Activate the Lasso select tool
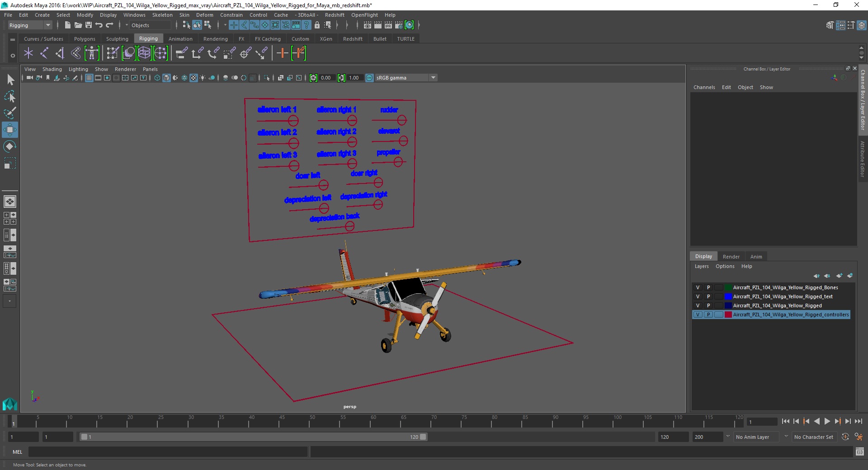 (x=10, y=96)
